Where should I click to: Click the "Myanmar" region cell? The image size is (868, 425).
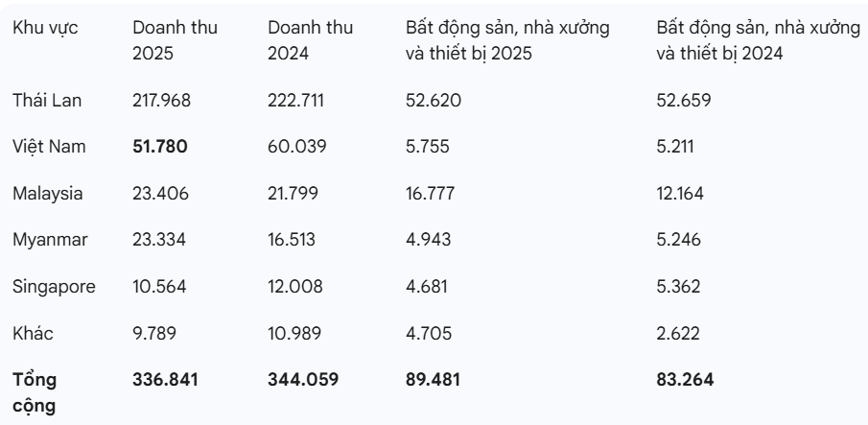[50, 240]
